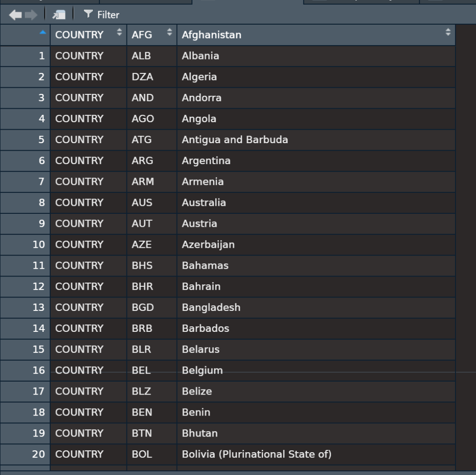476x475 pixels.
Task: Open the COUNTRY column sort arrows
Action: [119, 34]
